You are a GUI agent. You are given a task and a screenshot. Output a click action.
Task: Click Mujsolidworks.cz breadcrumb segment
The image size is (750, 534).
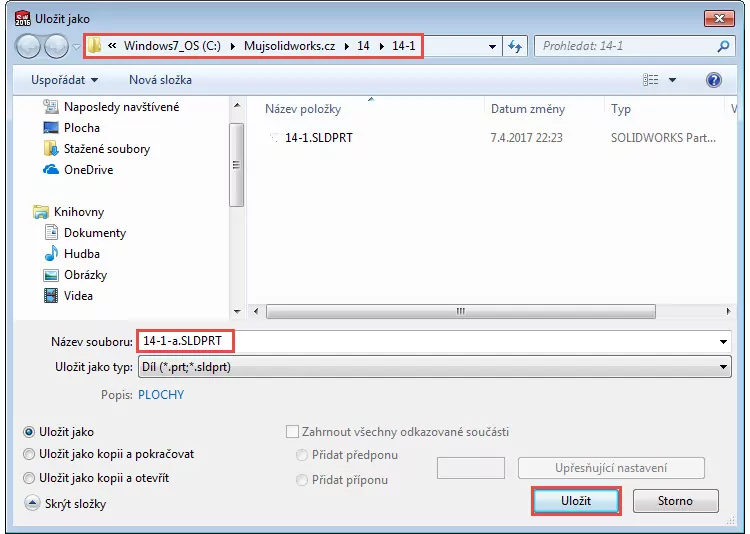(289, 46)
